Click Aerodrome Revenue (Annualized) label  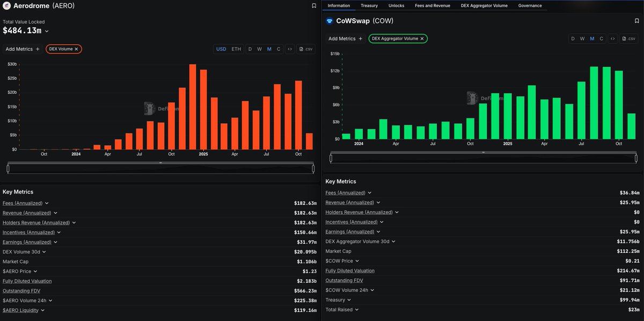pyautogui.click(x=26, y=213)
